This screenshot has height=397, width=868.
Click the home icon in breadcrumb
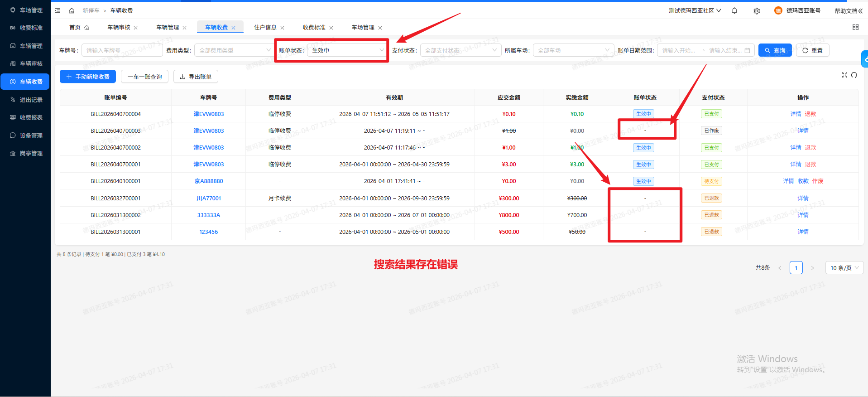[x=72, y=10]
